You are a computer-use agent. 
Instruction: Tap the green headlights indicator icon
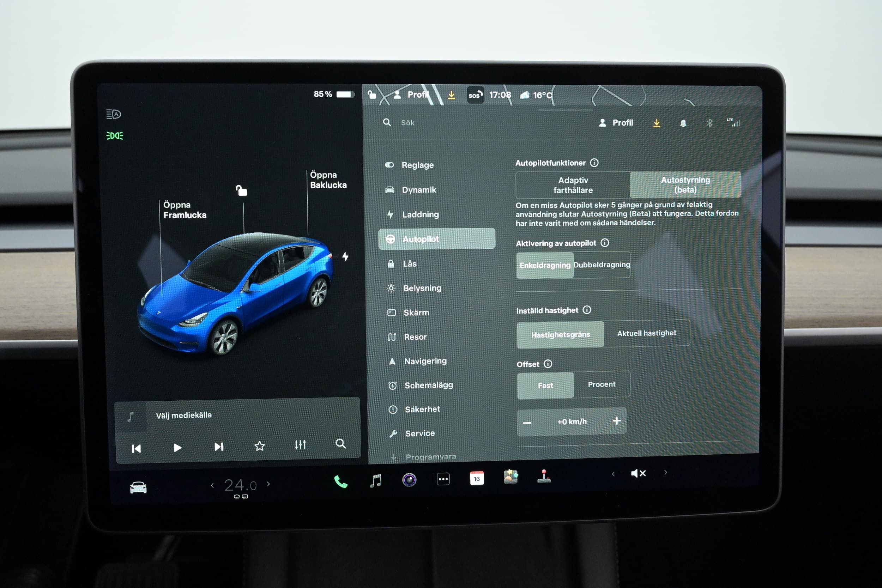pyautogui.click(x=114, y=135)
